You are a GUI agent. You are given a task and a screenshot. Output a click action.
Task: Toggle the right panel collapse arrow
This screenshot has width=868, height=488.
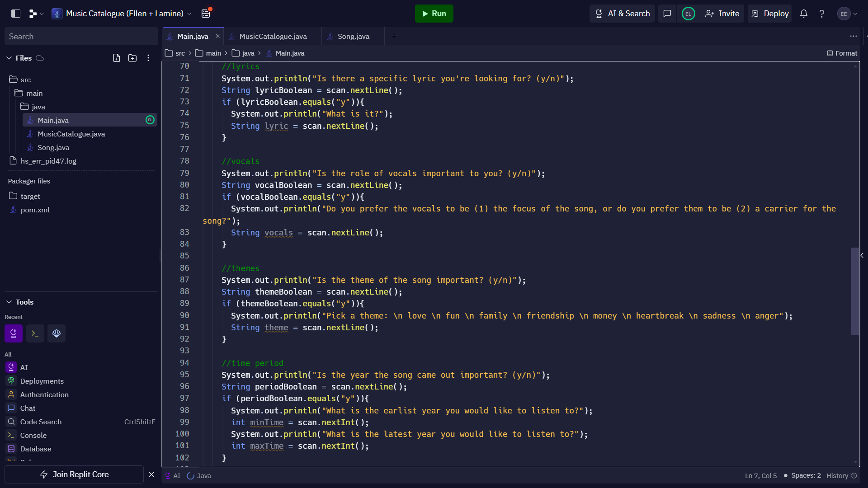(862, 255)
